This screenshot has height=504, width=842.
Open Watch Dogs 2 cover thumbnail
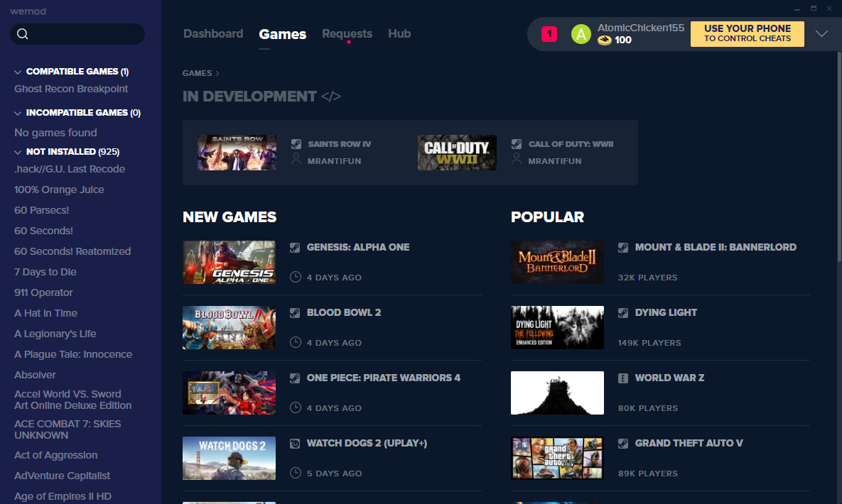[229, 458]
